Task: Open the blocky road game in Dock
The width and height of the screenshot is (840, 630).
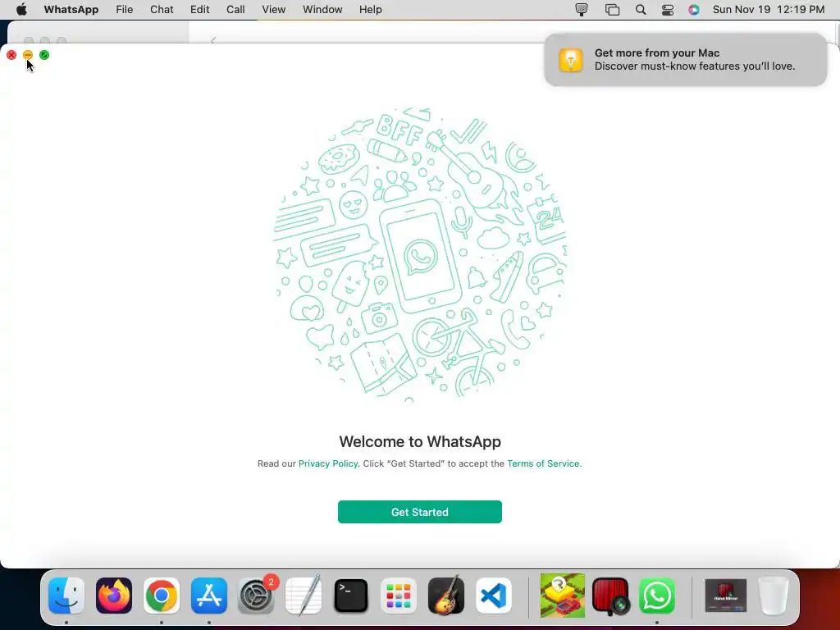Action: pyautogui.click(x=563, y=596)
